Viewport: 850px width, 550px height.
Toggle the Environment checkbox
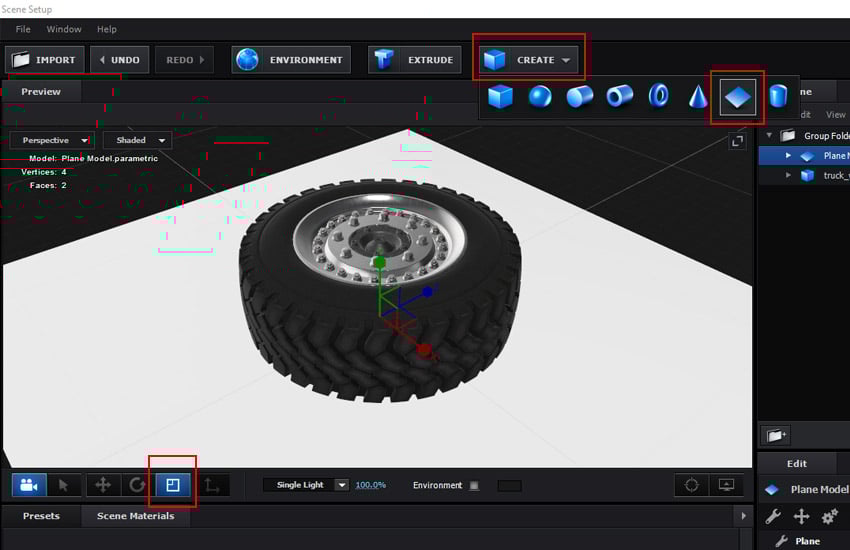coord(474,485)
